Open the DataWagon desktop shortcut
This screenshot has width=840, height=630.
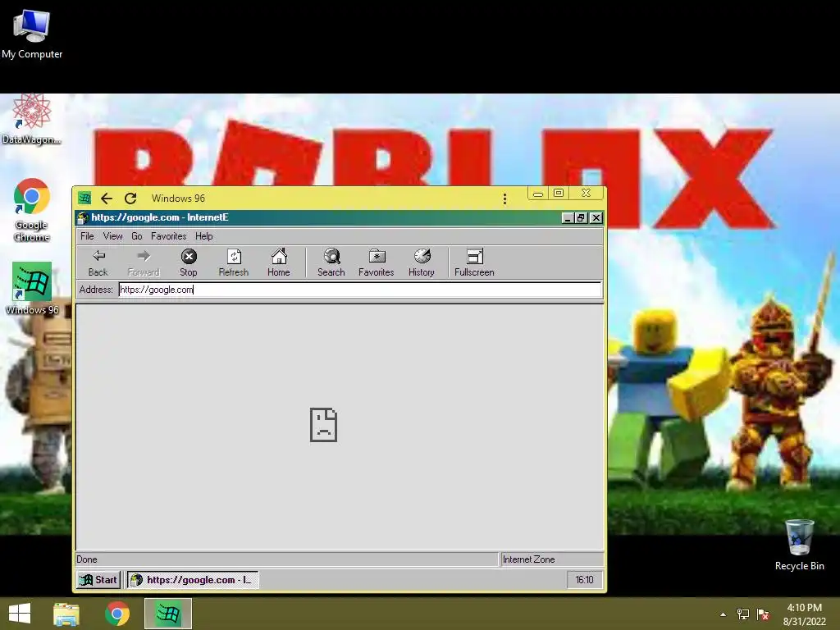tap(31, 119)
